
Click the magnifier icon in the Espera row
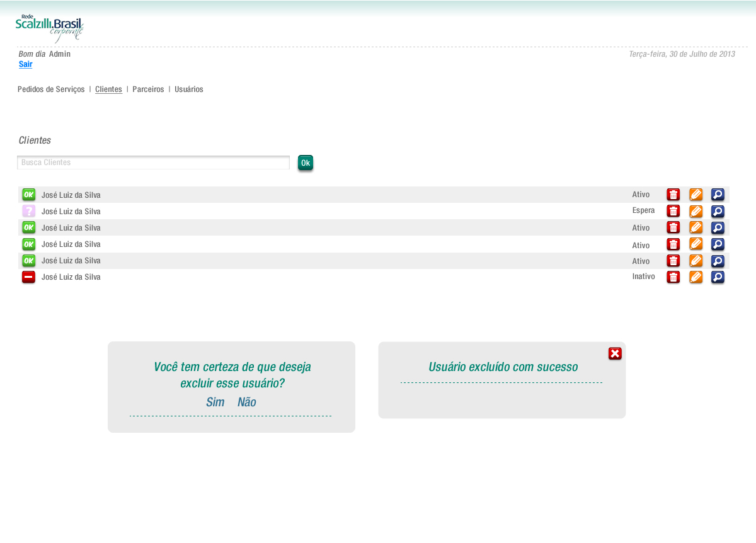718,211
